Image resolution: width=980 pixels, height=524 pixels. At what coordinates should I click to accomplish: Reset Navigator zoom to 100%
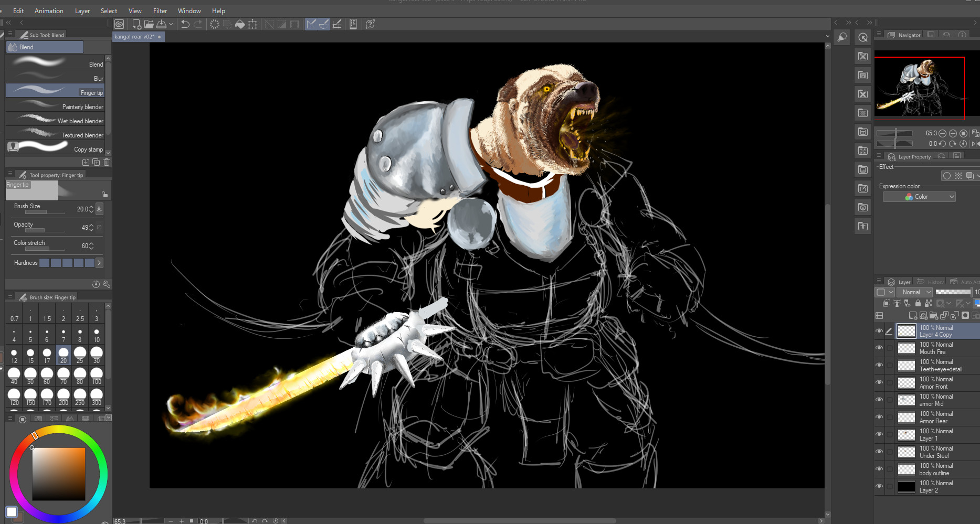[x=963, y=133]
